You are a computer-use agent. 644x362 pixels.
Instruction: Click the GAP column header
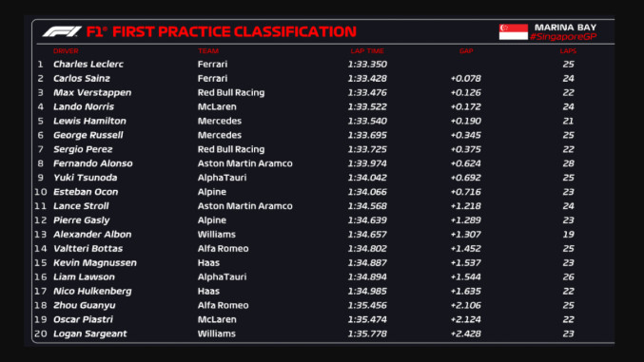(x=466, y=51)
